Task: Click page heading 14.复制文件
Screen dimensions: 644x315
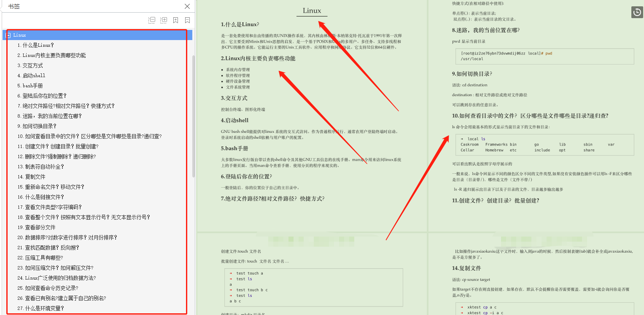Action: [x=466, y=268]
